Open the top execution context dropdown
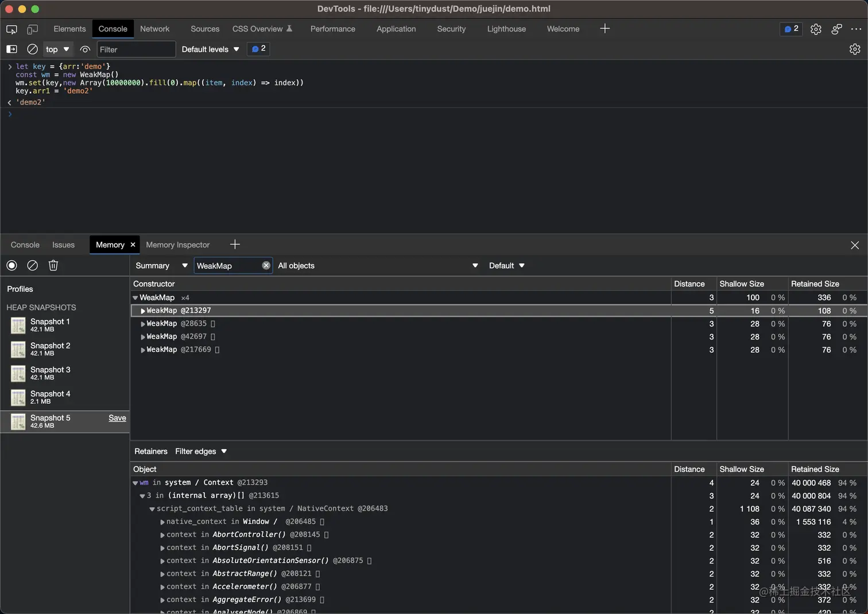This screenshot has height=614, width=868. pos(57,49)
